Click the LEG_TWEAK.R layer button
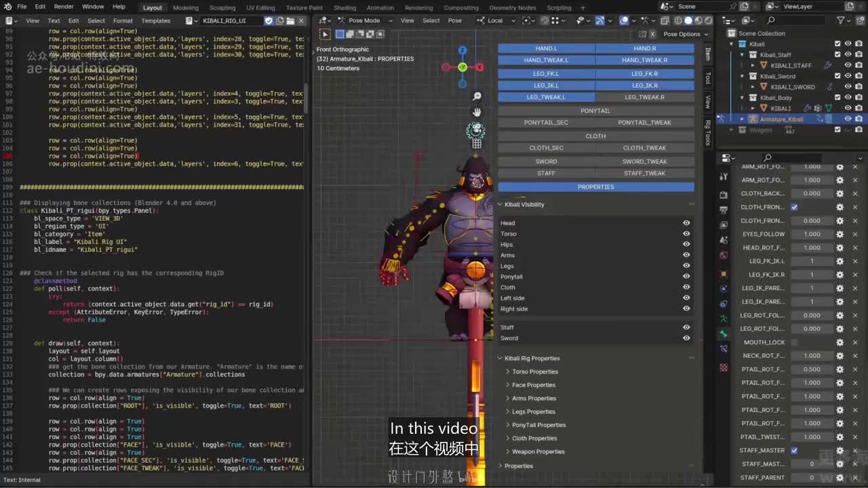The height and width of the screenshot is (488, 868). click(644, 97)
